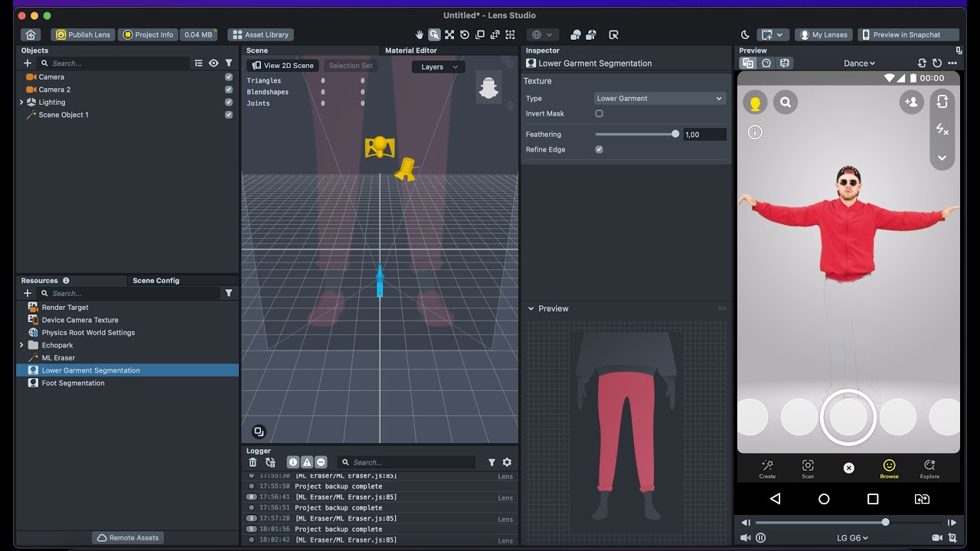This screenshot has height=551, width=980.
Task: Expand the Echopark folder
Action: [x=21, y=345]
